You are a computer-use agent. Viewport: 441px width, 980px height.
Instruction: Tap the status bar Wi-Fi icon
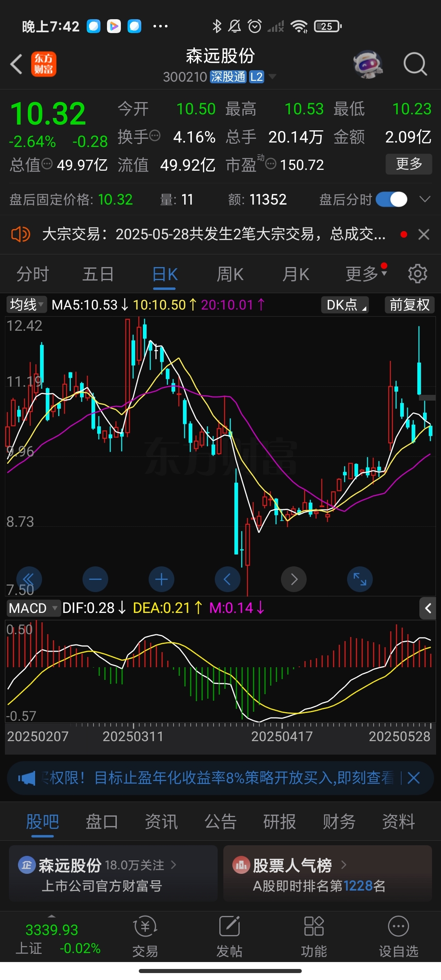pyautogui.click(x=299, y=26)
